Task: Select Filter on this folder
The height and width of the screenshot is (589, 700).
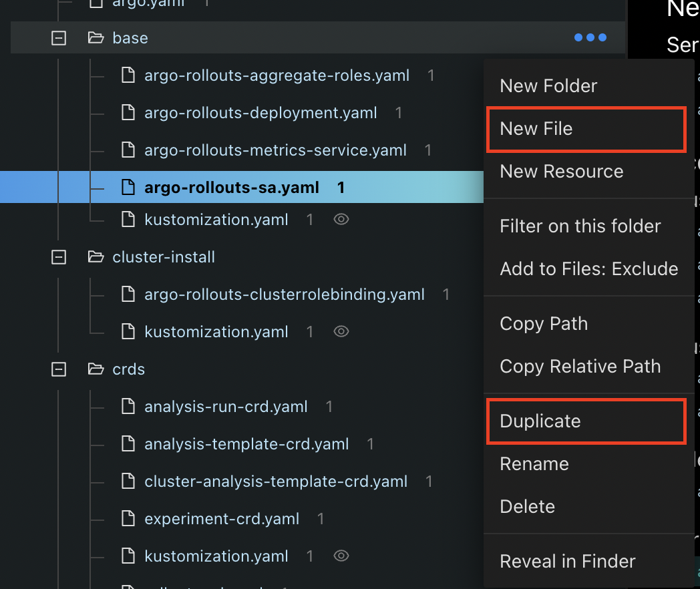Action: 588,226
